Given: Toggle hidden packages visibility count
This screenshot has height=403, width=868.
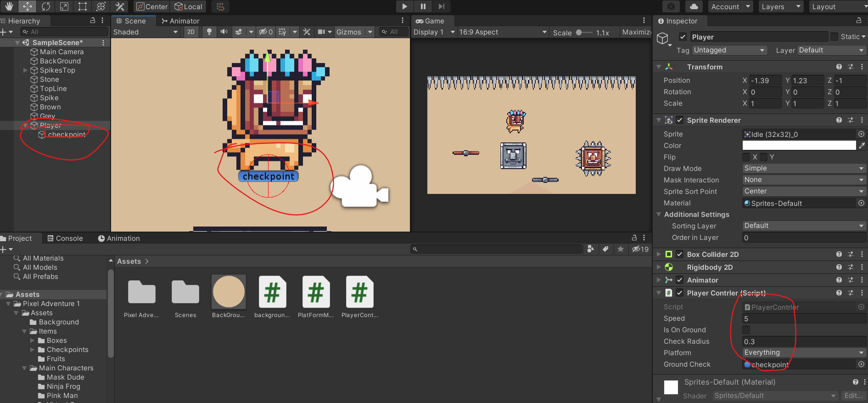Looking at the screenshot, I should click(640, 249).
